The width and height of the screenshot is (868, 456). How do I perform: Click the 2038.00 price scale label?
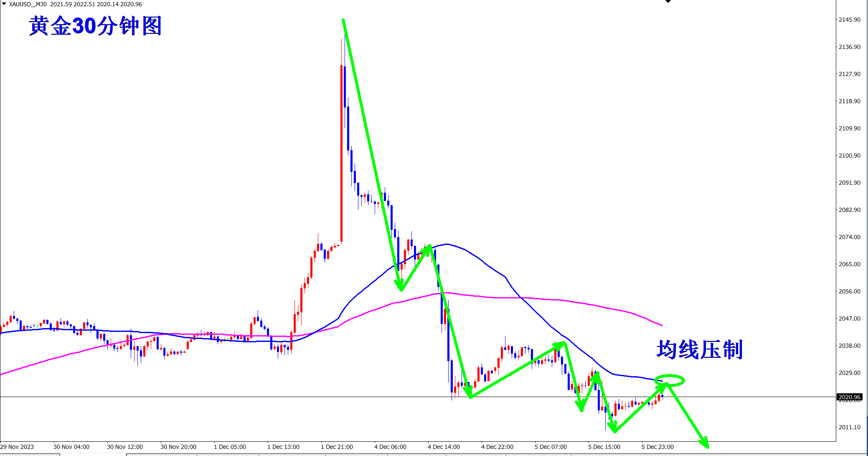click(849, 346)
